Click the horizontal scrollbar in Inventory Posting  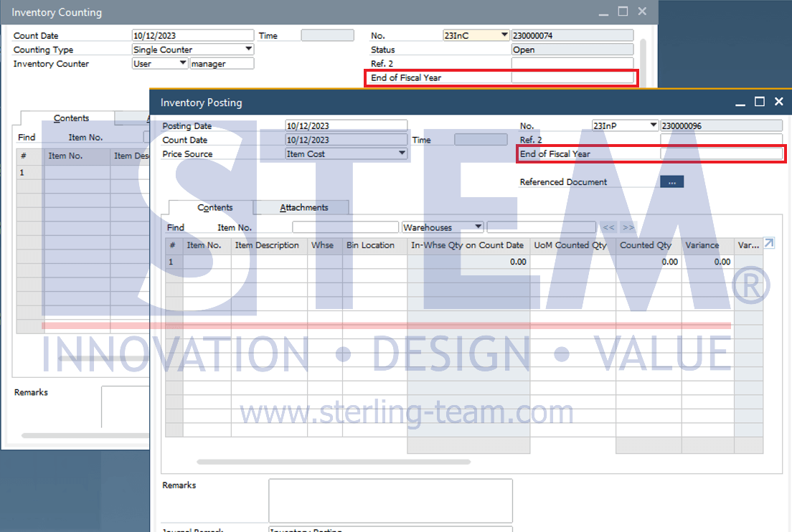334,462
